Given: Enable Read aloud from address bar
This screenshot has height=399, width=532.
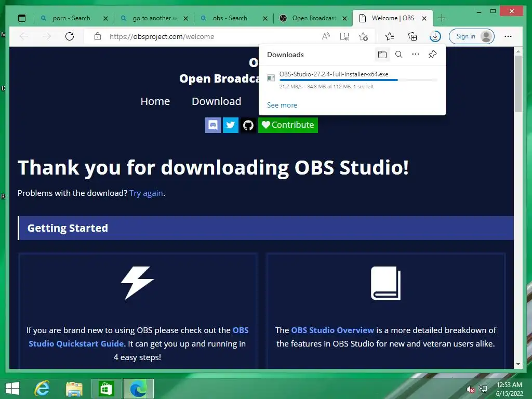Looking at the screenshot, I should tap(326, 36).
